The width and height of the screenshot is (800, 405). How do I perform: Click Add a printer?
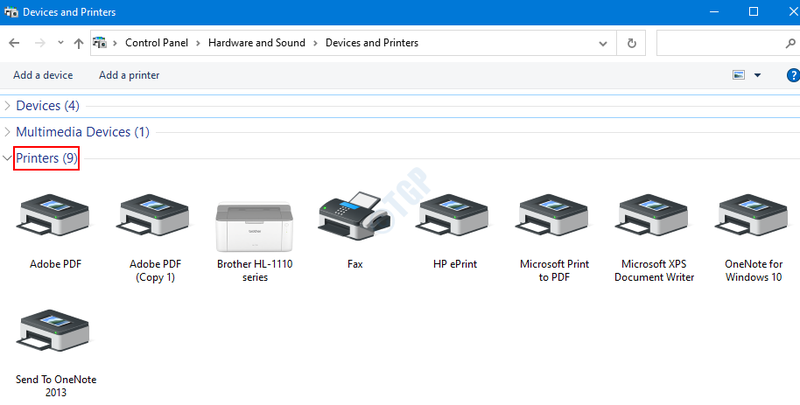tap(129, 75)
